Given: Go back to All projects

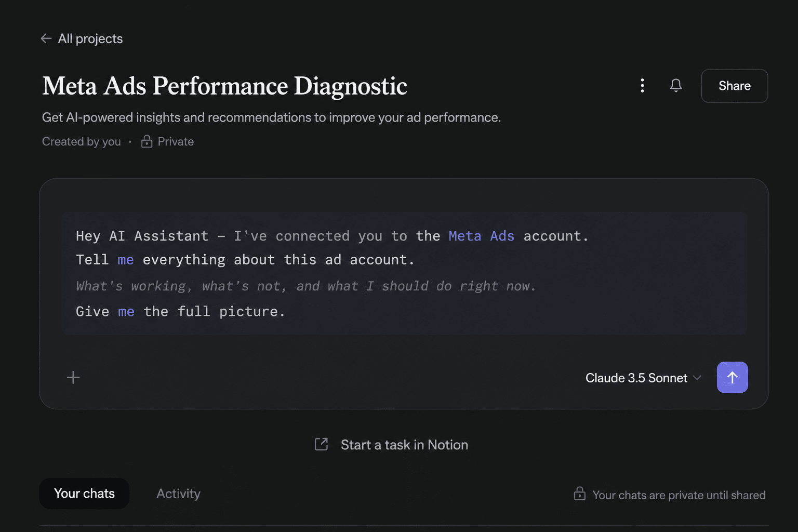Looking at the screenshot, I should point(82,38).
